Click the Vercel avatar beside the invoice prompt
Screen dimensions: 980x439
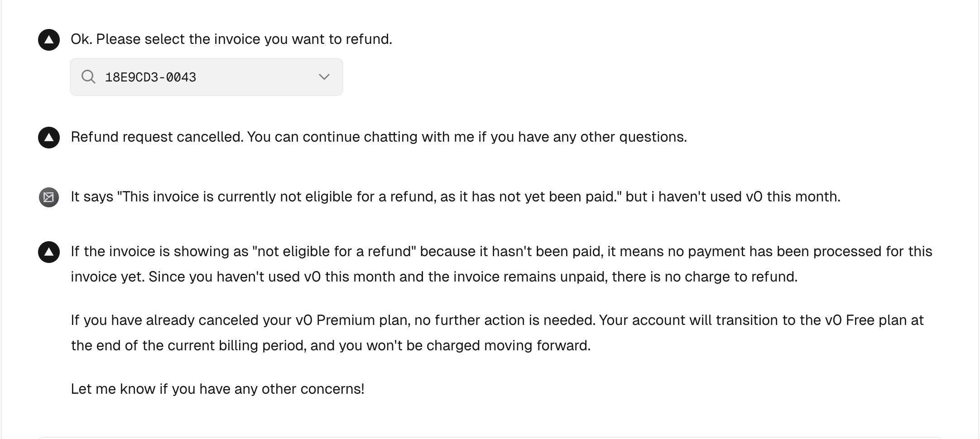coord(49,40)
